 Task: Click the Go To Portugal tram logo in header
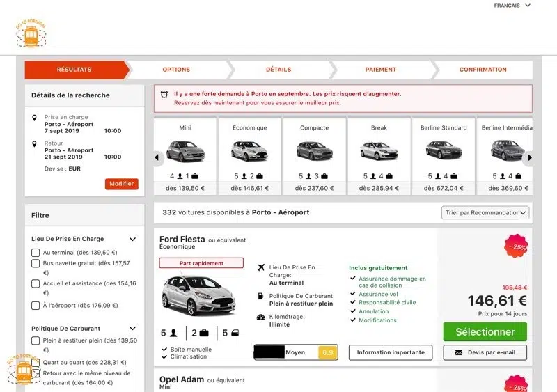point(31,33)
